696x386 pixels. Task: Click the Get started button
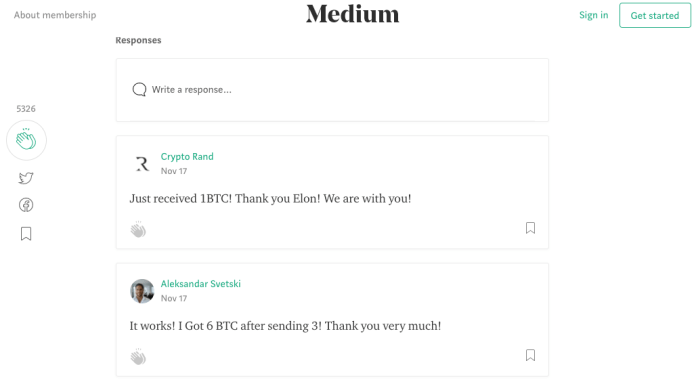(655, 16)
